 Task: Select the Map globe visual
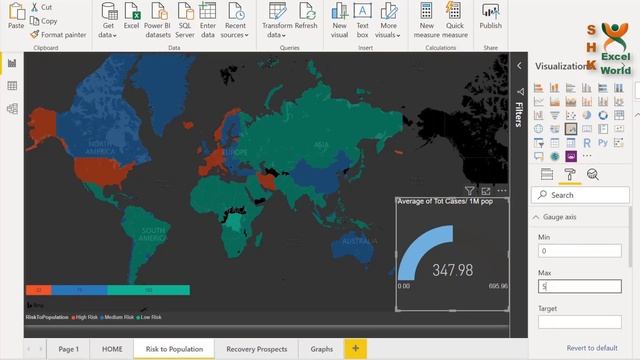(x=538, y=129)
